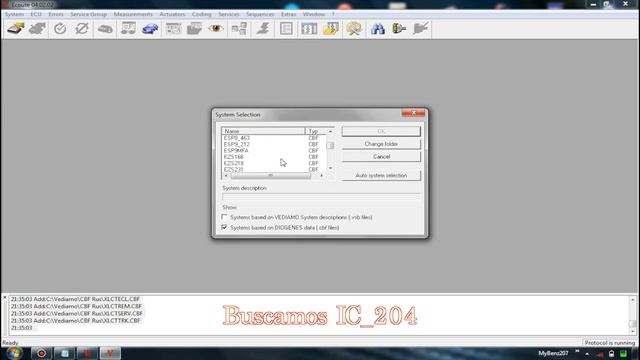Open the ECU menu
Viewport: 640px width, 360px height.
pos(36,14)
